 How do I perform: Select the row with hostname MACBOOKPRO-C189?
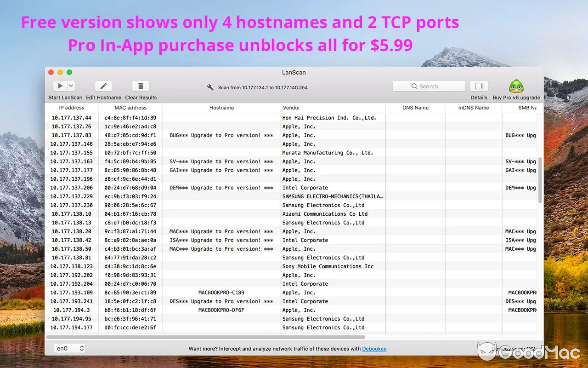pos(221,293)
